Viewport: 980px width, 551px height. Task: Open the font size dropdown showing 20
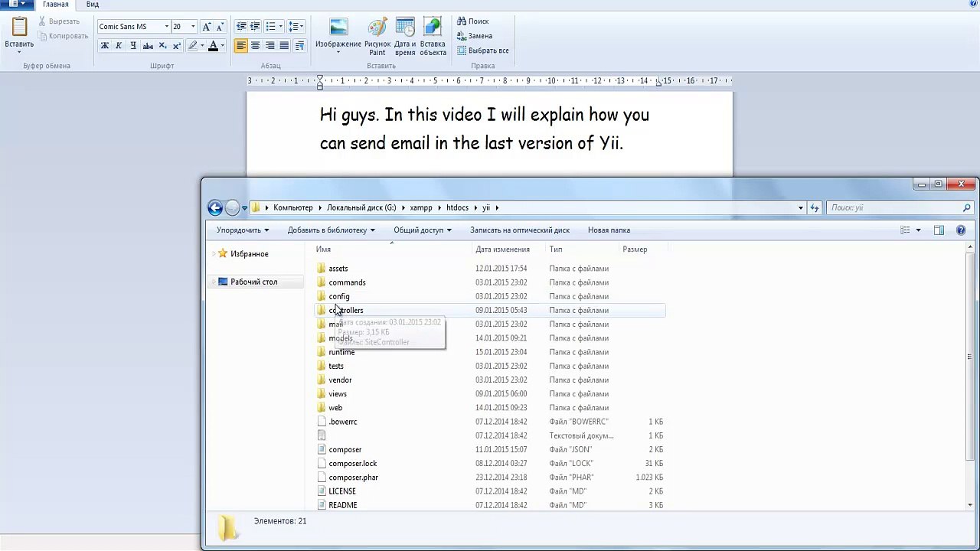pyautogui.click(x=193, y=27)
